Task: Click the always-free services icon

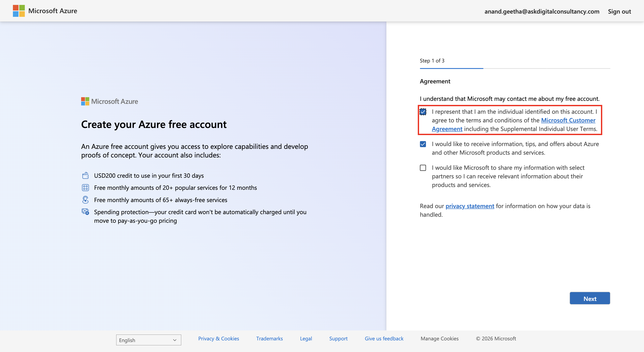Action: coord(85,200)
